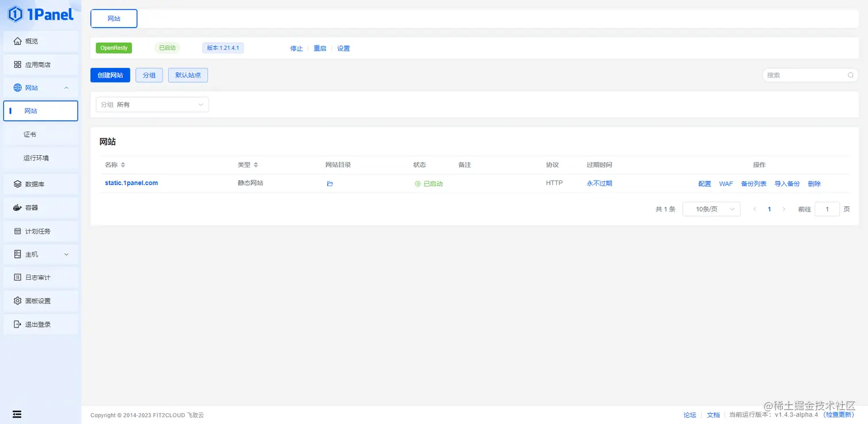Image resolution: width=868 pixels, height=424 pixels.
Task: Open OpenResty 设置 settings link
Action: pyautogui.click(x=343, y=49)
